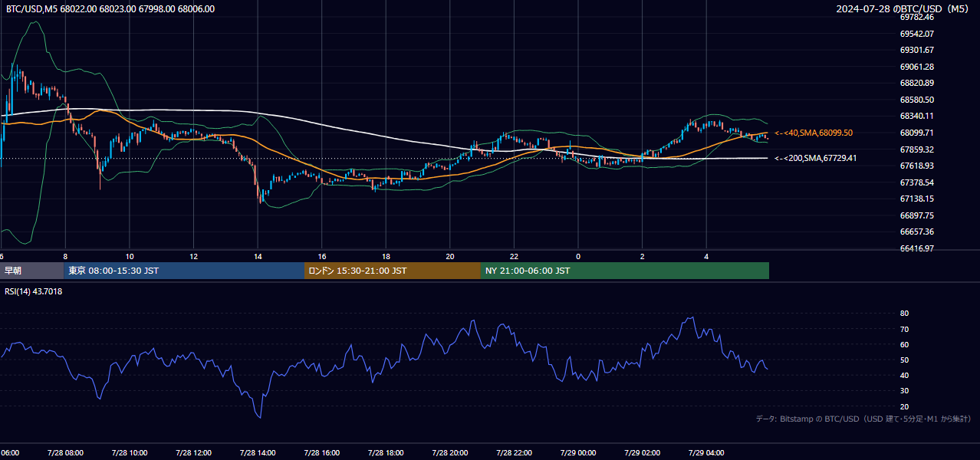Click price axis value 67138.15

(916, 199)
